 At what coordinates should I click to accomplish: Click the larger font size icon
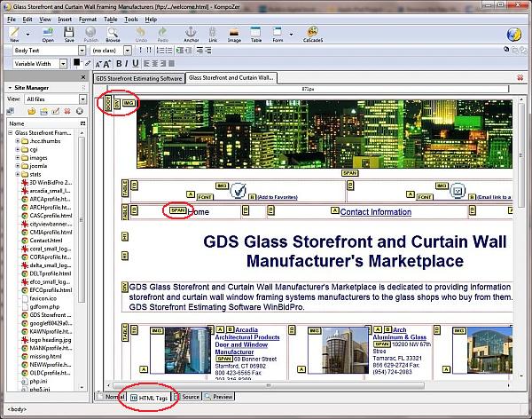tap(107, 64)
